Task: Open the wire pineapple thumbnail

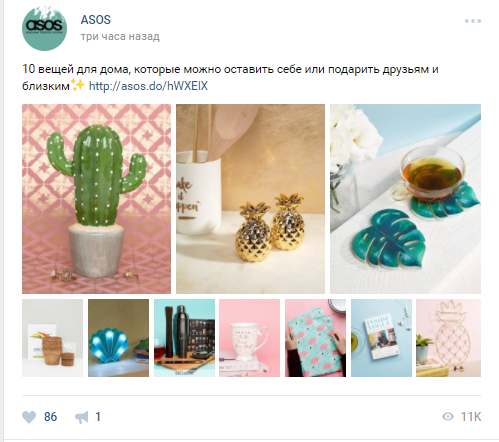Action: pyautogui.click(x=448, y=338)
